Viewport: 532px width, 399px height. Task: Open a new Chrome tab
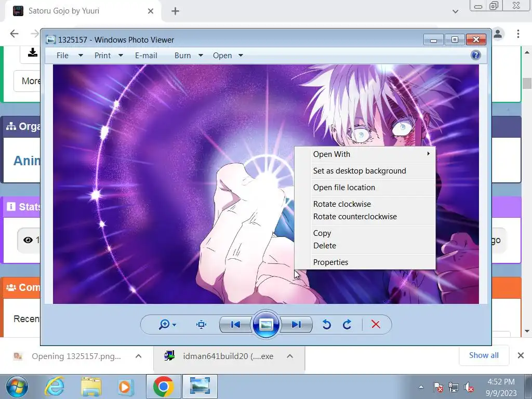pyautogui.click(x=175, y=11)
